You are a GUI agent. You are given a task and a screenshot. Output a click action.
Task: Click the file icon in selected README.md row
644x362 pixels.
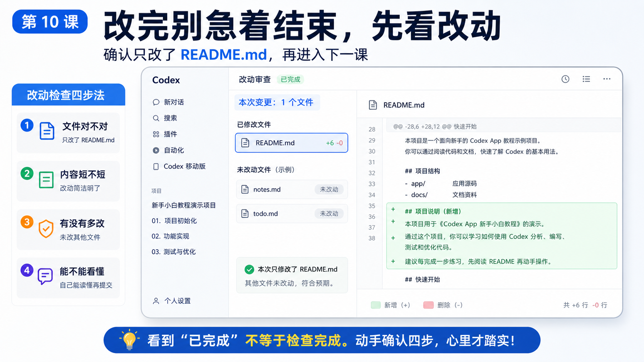coord(245,143)
